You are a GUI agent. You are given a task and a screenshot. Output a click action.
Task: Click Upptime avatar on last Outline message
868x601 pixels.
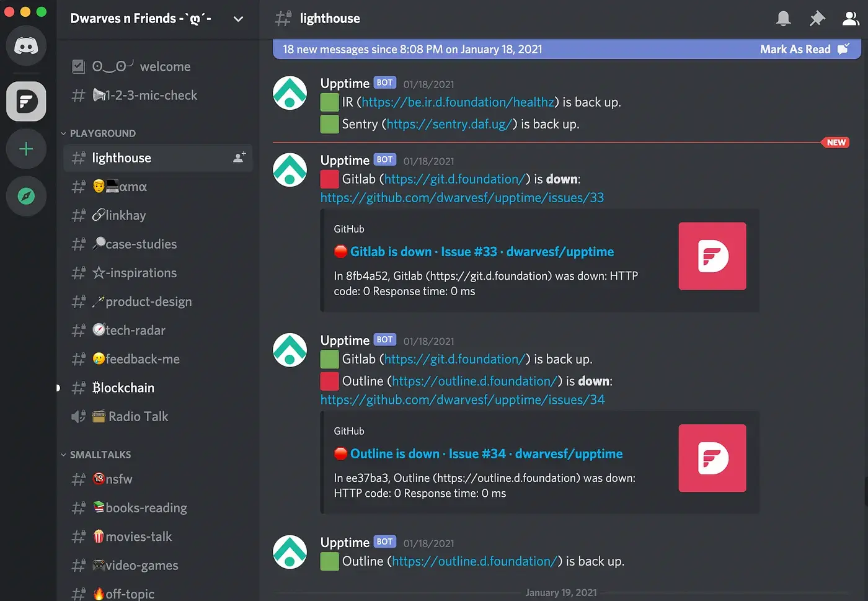point(290,552)
